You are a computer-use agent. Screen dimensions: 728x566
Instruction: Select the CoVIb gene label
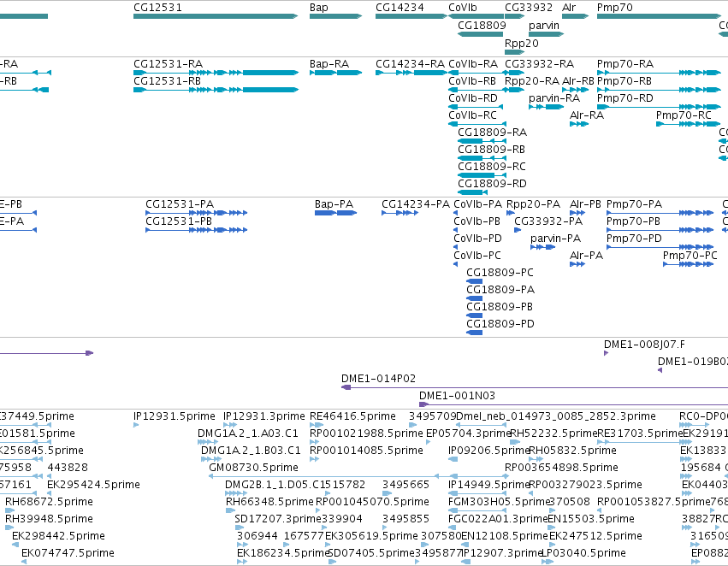point(463,8)
